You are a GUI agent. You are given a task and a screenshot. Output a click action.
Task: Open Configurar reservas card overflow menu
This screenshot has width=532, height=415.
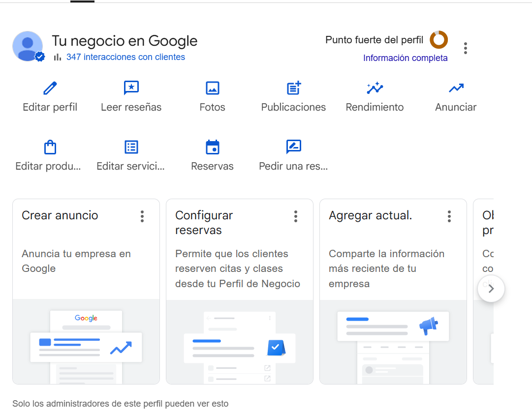[296, 216]
